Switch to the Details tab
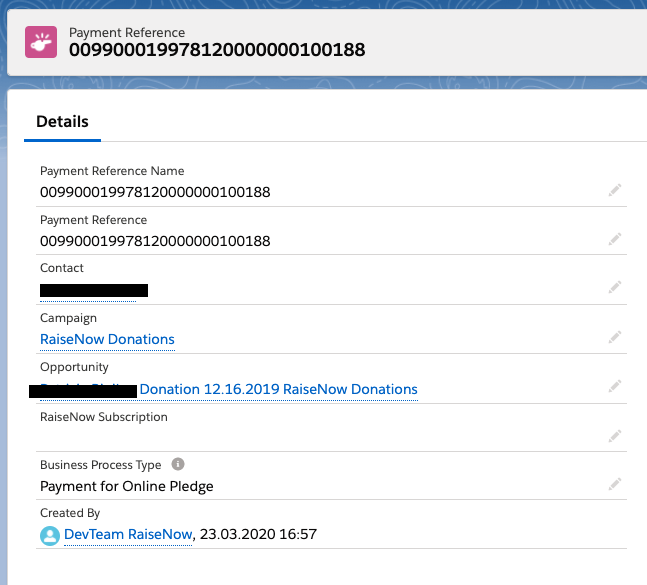647x585 pixels. (x=62, y=122)
